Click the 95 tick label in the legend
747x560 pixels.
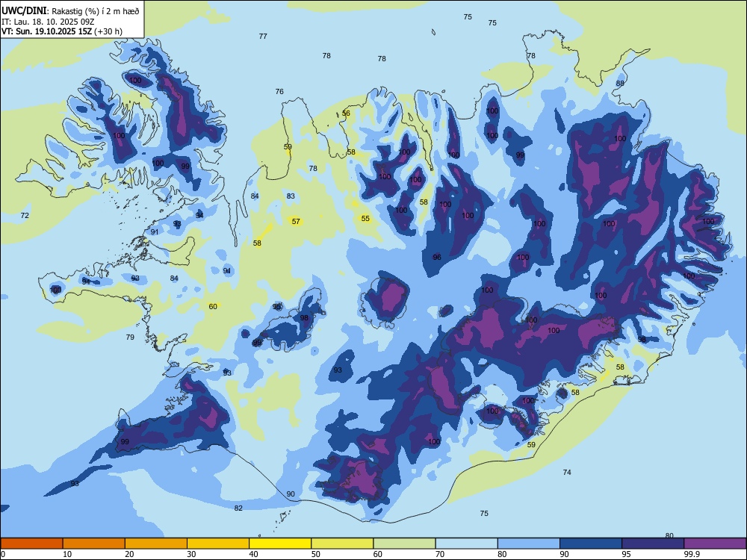(x=627, y=554)
